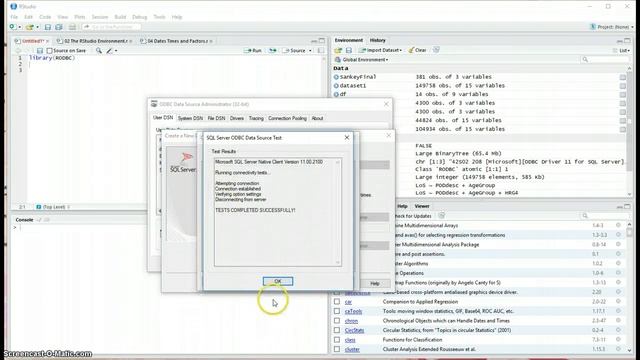Click the Environment pane vertical scrollbar

[x=629, y=131]
